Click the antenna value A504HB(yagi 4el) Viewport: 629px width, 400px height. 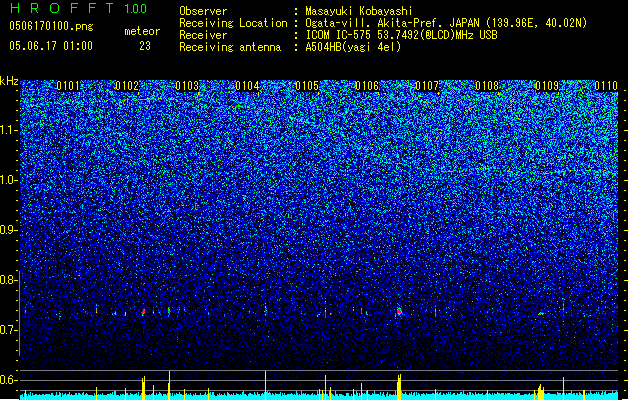pos(353,47)
